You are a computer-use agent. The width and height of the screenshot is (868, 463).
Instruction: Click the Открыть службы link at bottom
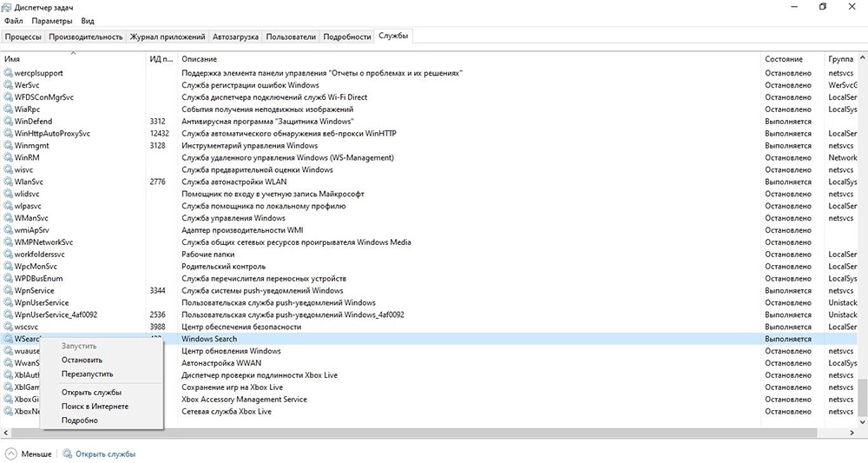point(105,453)
